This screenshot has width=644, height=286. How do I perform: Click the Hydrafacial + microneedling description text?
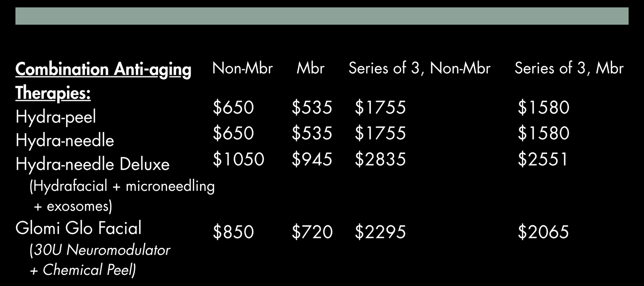(x=122, y=186)
